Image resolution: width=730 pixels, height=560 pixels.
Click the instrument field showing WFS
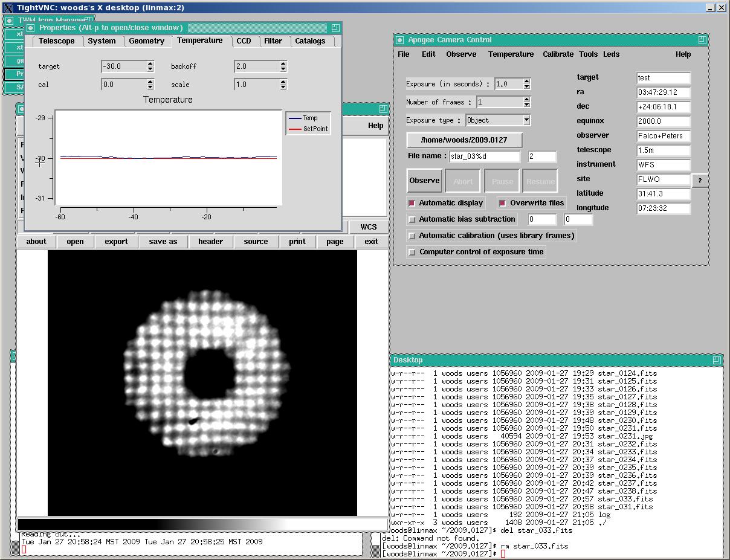(x=664, y=165)
